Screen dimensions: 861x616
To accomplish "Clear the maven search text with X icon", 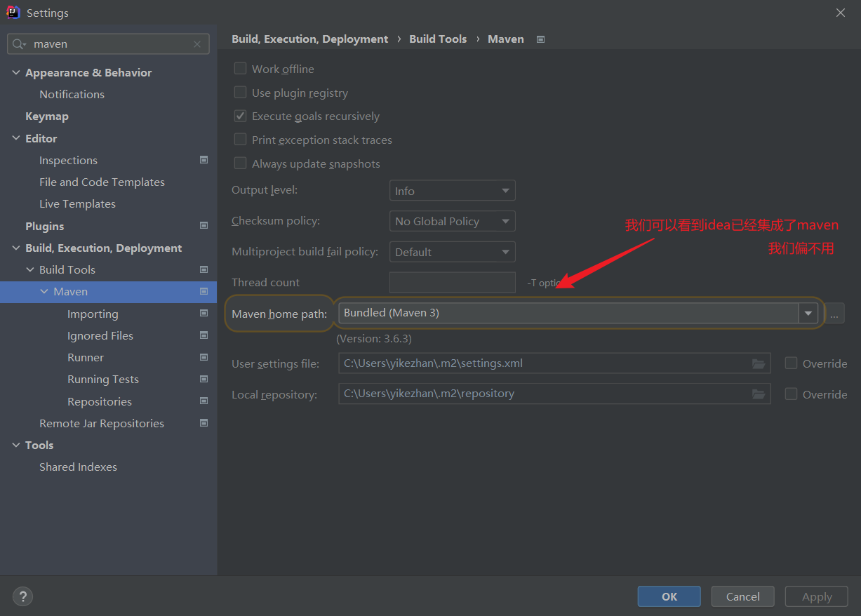I will coord(197,44).
